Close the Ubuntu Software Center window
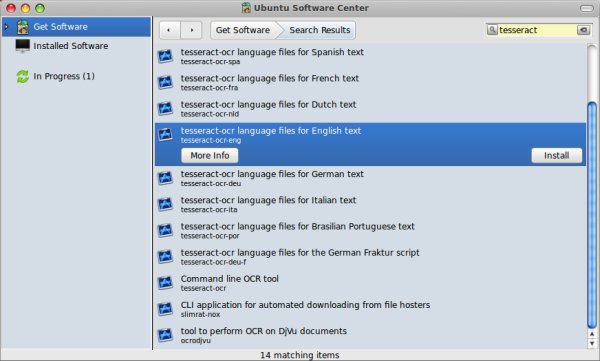Image resolution: width=600 pixels, height=361 pixels. tap(11, 8)
